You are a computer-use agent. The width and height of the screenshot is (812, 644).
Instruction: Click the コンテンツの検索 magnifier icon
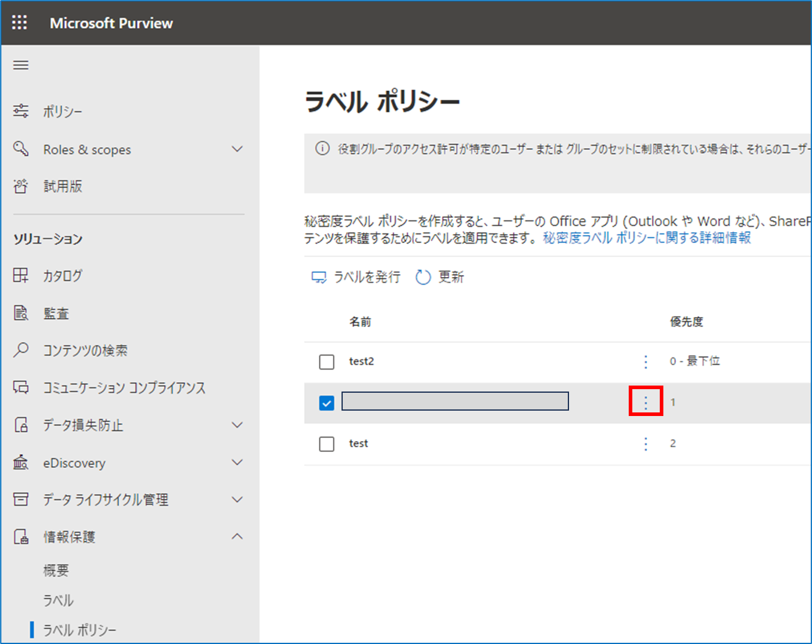click(21, 350)
